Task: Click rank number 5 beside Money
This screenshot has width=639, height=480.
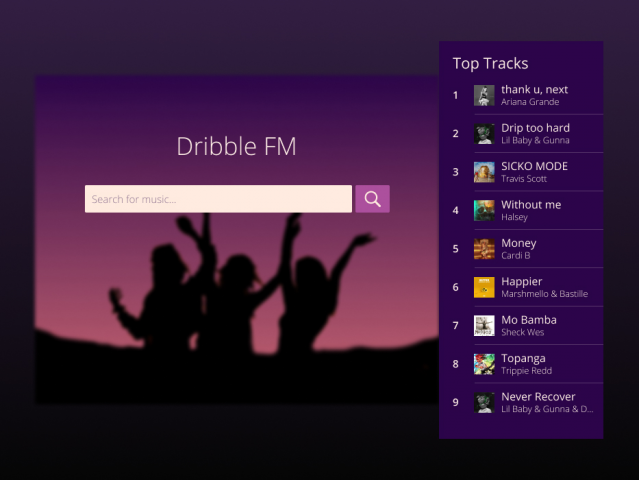Action: coord(455,249)
